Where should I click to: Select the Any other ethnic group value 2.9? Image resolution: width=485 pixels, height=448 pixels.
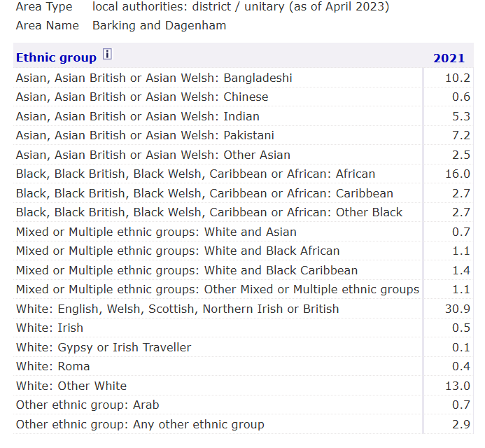pos(461,425)
